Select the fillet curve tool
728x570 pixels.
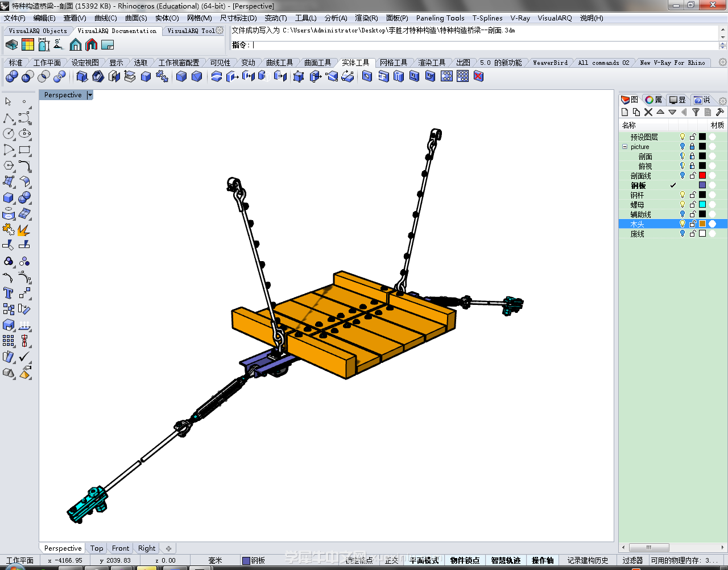point(24,166)
